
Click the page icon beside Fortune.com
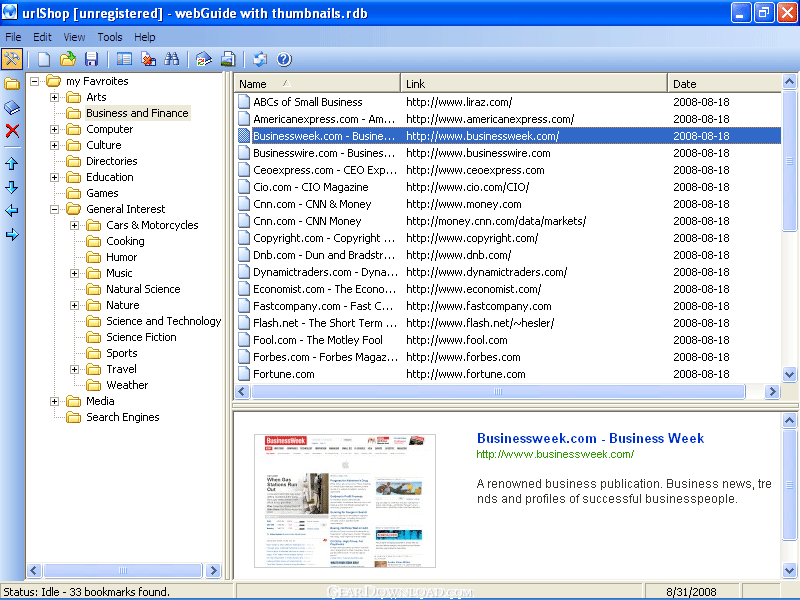click(x=244, y=374)
